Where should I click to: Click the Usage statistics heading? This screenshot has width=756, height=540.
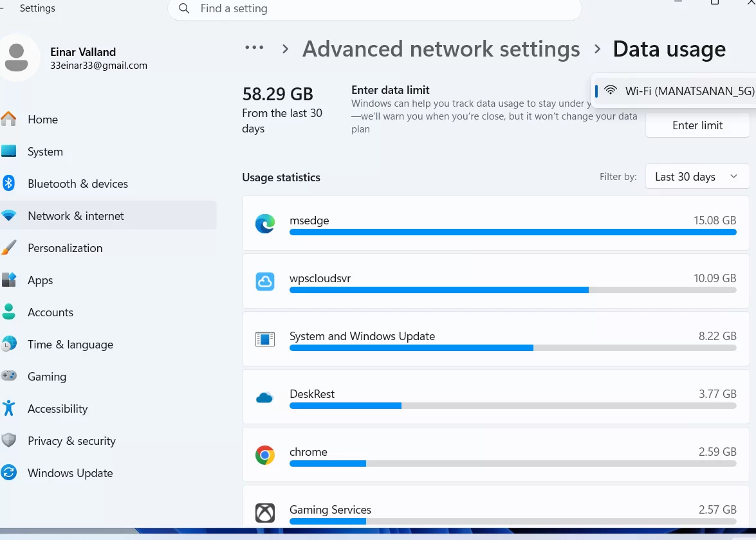(281, 177)
